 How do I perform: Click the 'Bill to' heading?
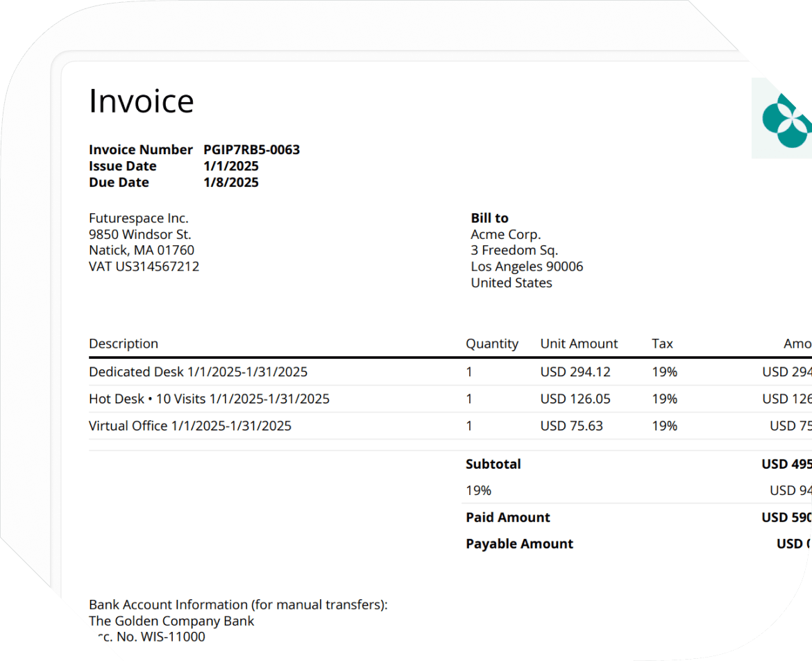[490, 218]
